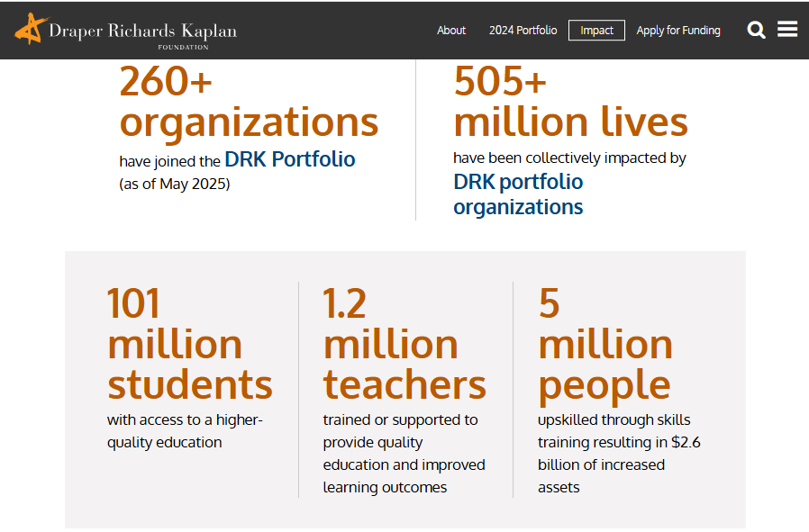
Task: Select the 5 million people statistic
Action: (x=605, y=344)
